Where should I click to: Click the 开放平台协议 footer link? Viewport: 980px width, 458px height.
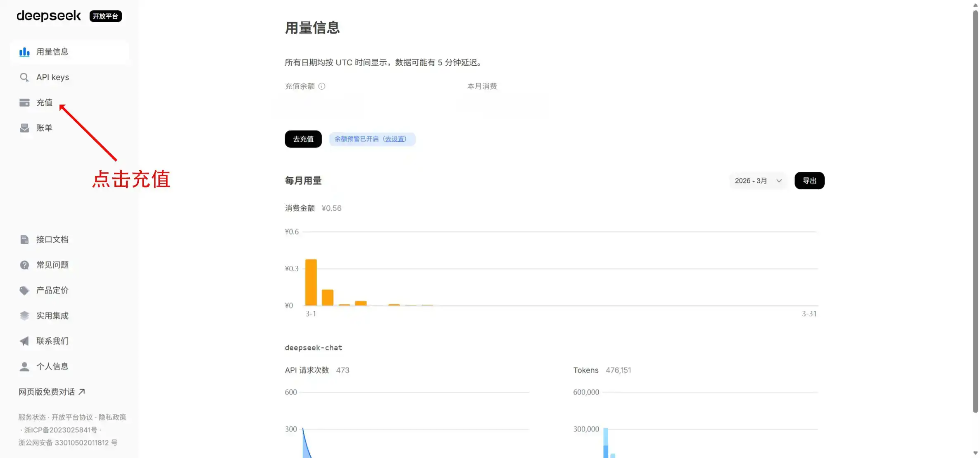coord(72,417)
